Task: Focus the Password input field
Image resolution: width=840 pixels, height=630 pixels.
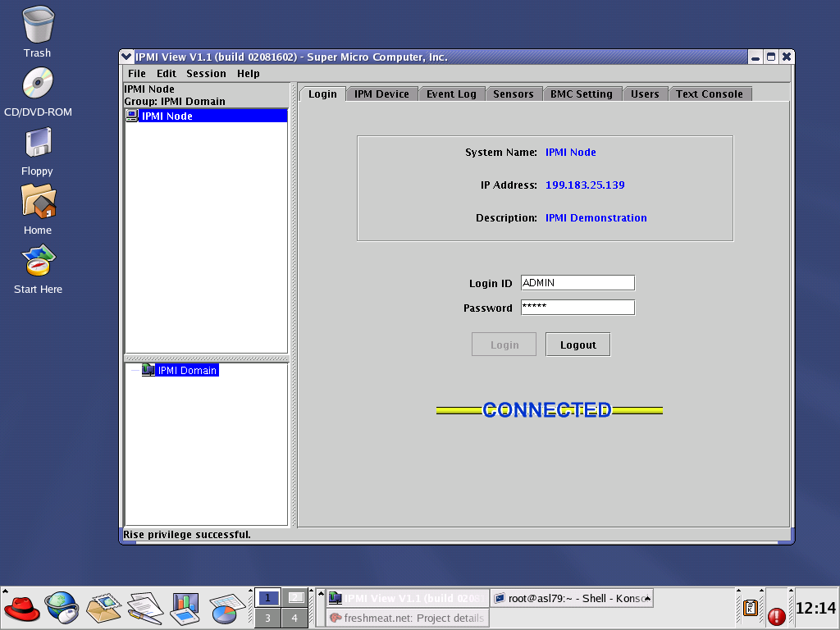Action: click(577, 308)
